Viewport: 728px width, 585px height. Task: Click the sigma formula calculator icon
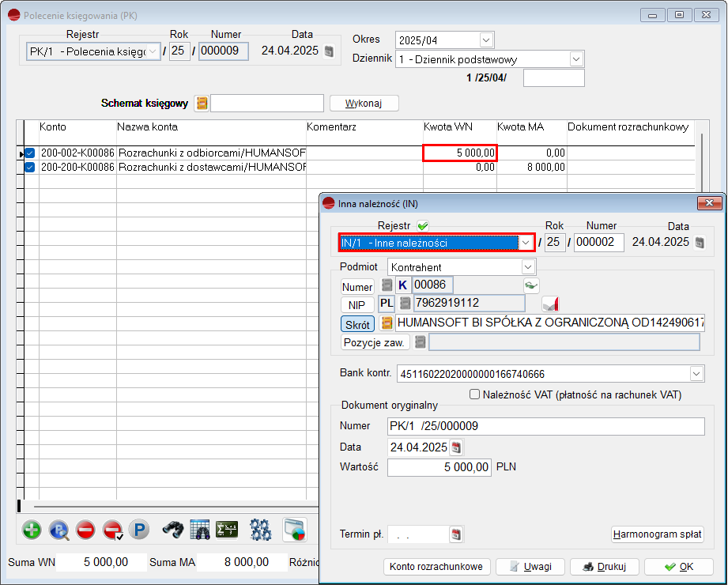227,530
